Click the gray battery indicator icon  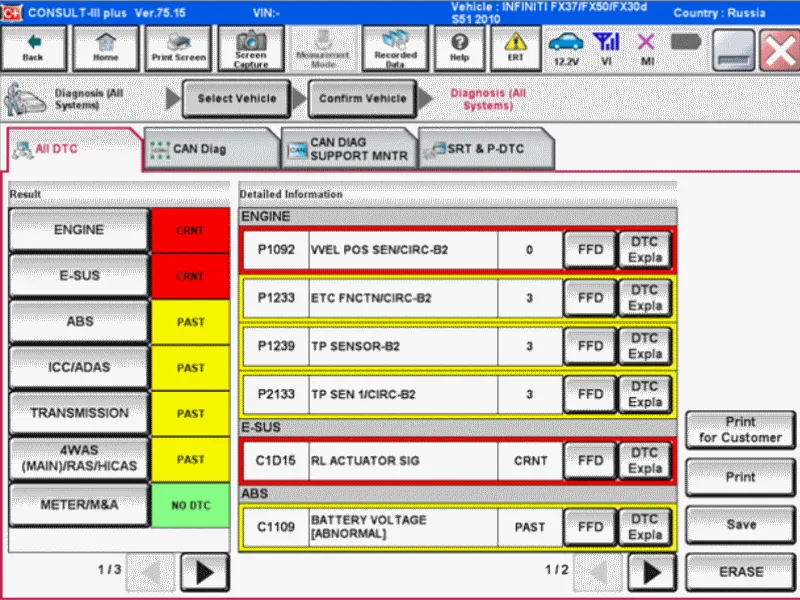686,42
